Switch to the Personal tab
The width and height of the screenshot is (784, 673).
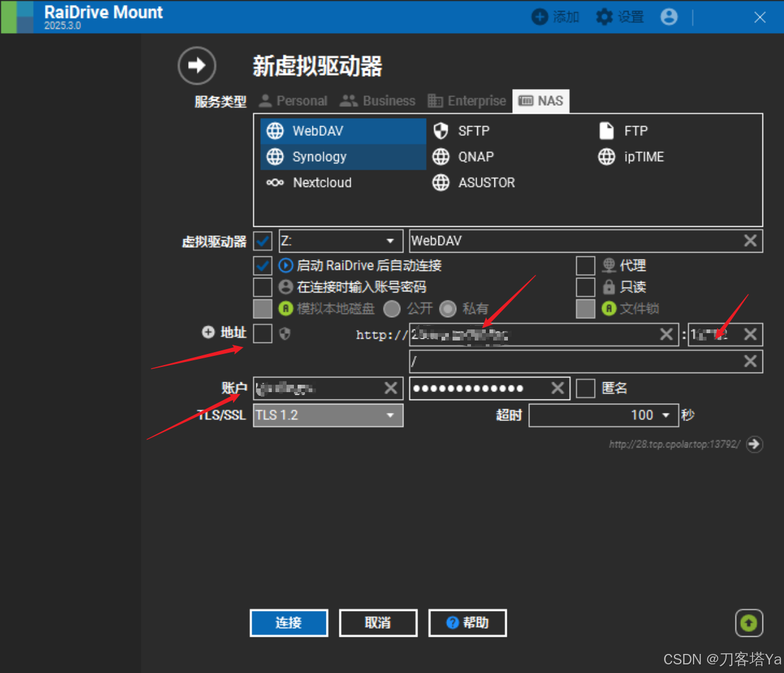293,101
